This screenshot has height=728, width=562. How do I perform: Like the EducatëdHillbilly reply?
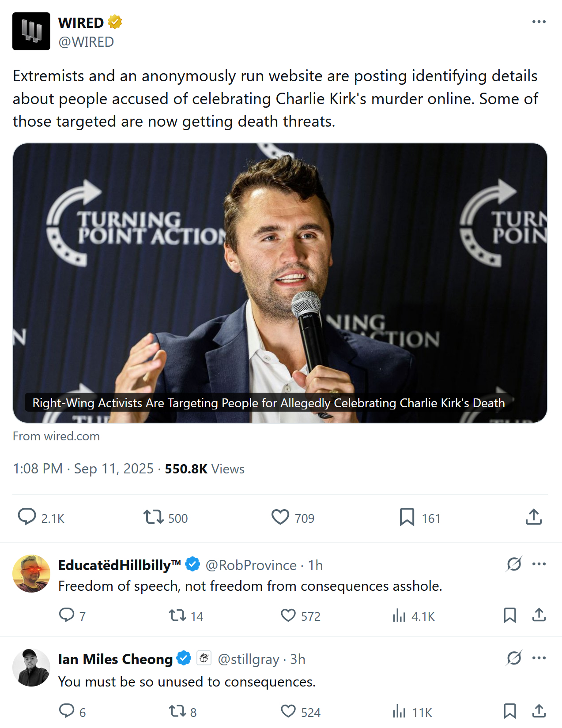coord(288,615)
